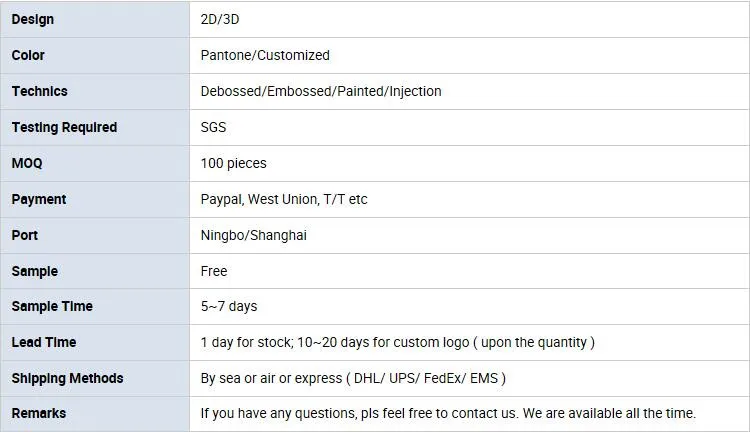The height and width of the screenshot is (432, 750).
Task: Click the Shipping Methods row header
Action: pos(95,378)
